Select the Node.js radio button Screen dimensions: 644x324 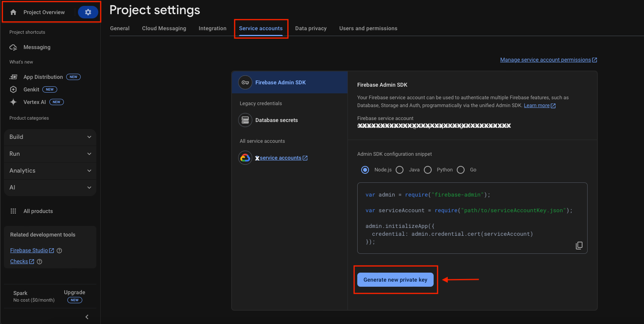(365, 170)
